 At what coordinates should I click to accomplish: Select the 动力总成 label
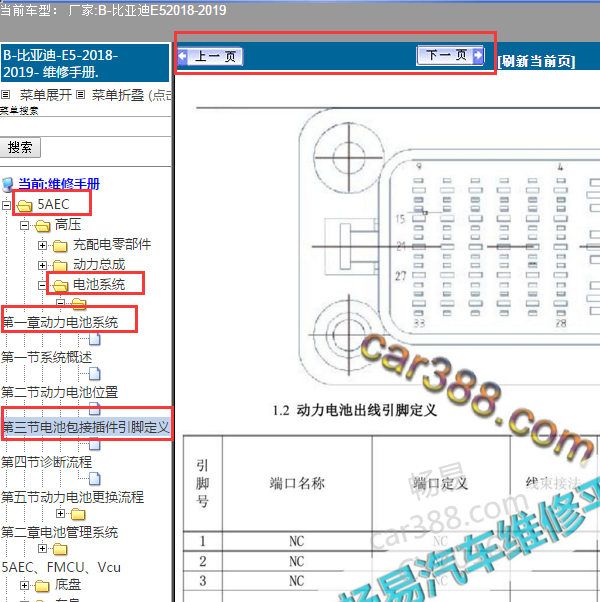pos(99,264)
